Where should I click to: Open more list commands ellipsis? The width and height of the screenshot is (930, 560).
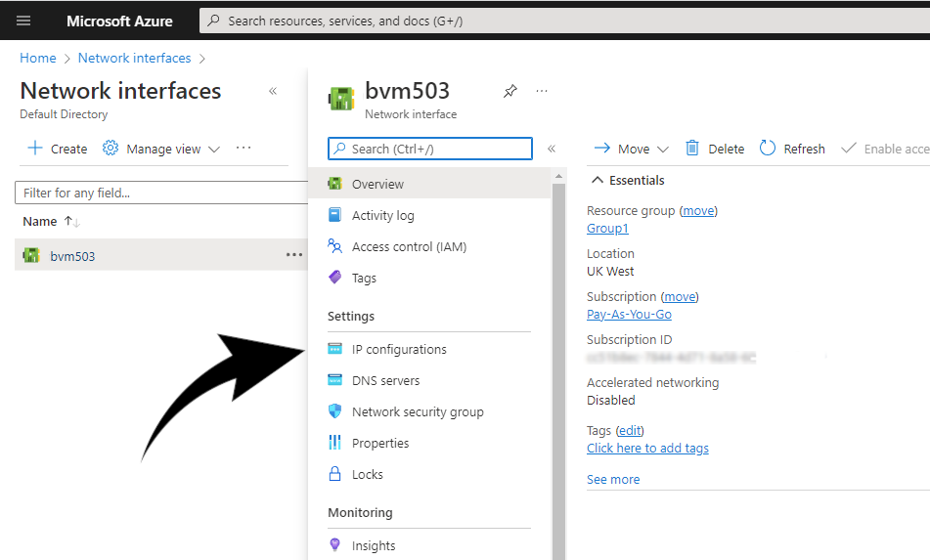click(244, 148)
